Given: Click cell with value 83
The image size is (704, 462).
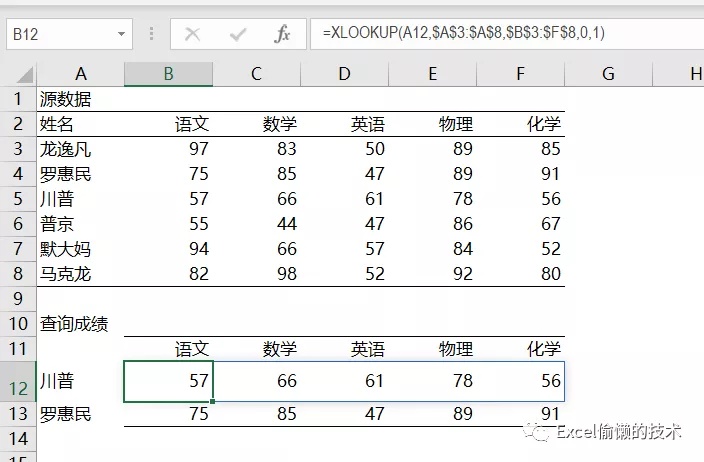Looking at the screenshot, I should coord(256,149).
